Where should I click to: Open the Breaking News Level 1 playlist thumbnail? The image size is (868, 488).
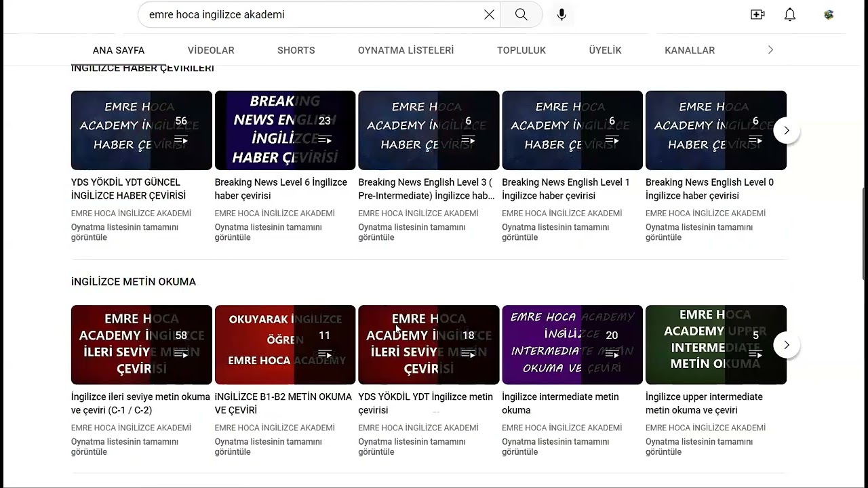click(x=572, y=130)
